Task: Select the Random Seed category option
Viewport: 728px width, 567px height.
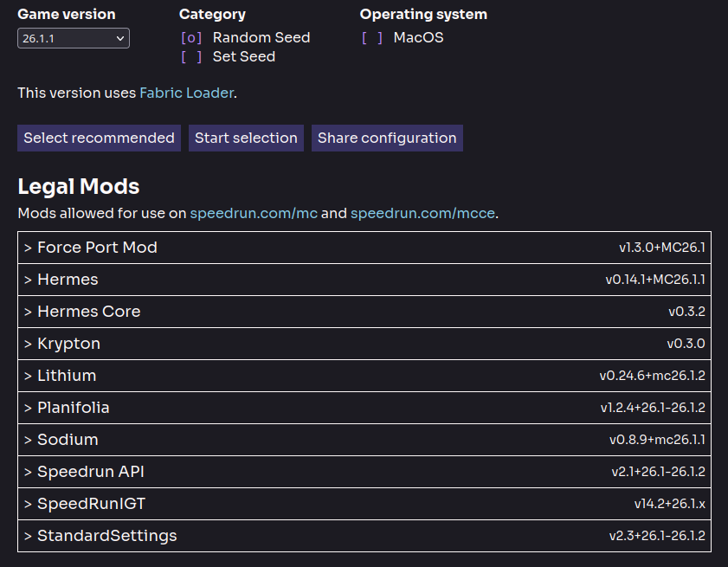Action: pyautogui.click(x=245, y=37)
